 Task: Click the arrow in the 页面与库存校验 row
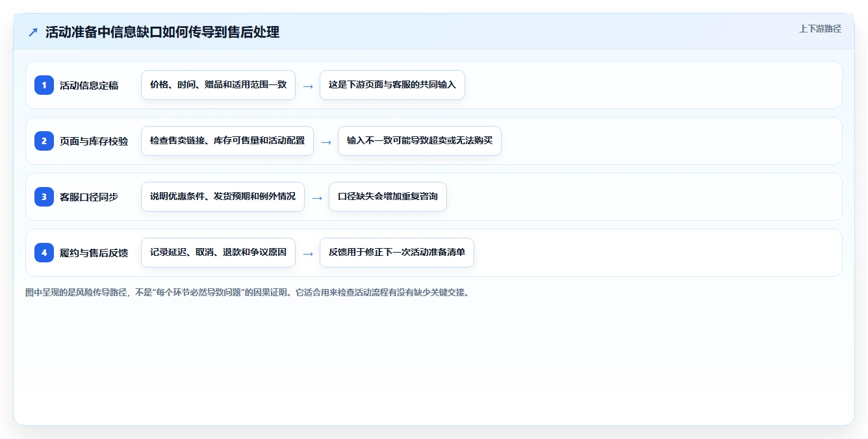(326, 142)
